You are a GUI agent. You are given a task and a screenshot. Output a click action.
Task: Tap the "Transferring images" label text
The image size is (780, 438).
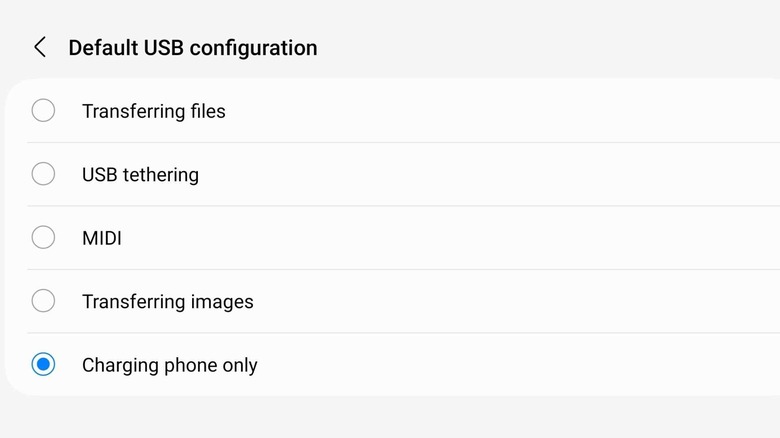[167, 301]
